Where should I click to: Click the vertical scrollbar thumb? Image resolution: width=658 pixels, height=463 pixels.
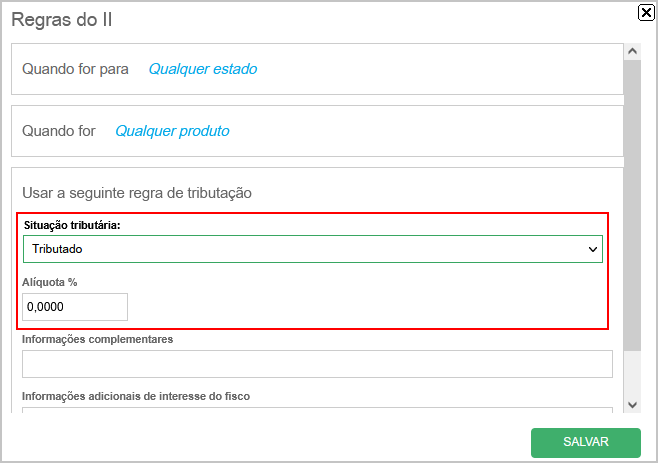(x=632, y=205)
